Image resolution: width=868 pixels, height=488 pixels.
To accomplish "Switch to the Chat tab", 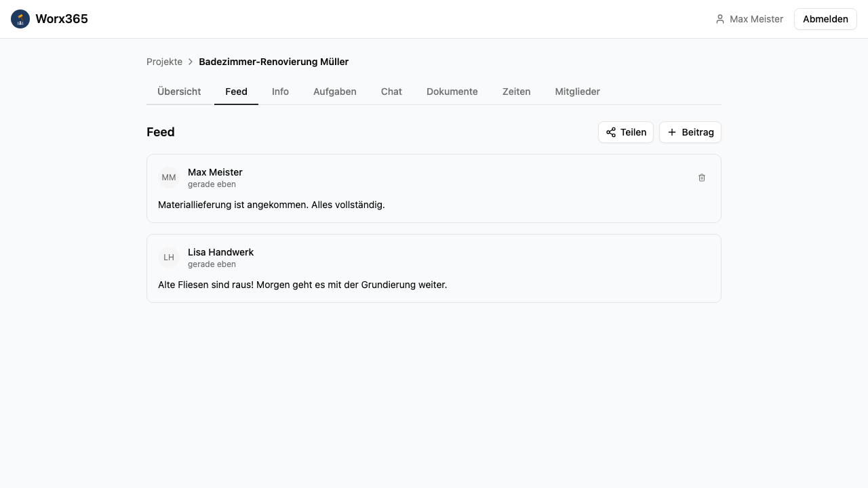I will pos(391,91).
